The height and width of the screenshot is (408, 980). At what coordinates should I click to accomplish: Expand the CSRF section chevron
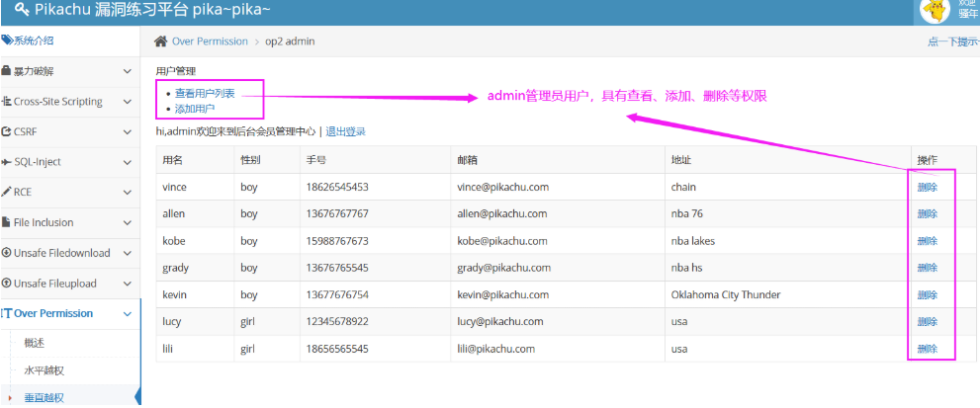pos(127,131)
